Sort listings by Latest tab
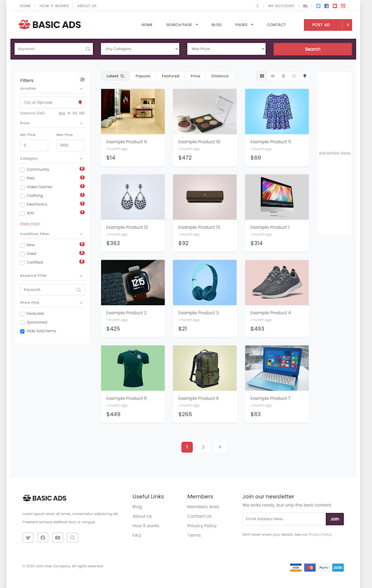The width and height of the screenshot is (372, 588). tap(115, 75)
